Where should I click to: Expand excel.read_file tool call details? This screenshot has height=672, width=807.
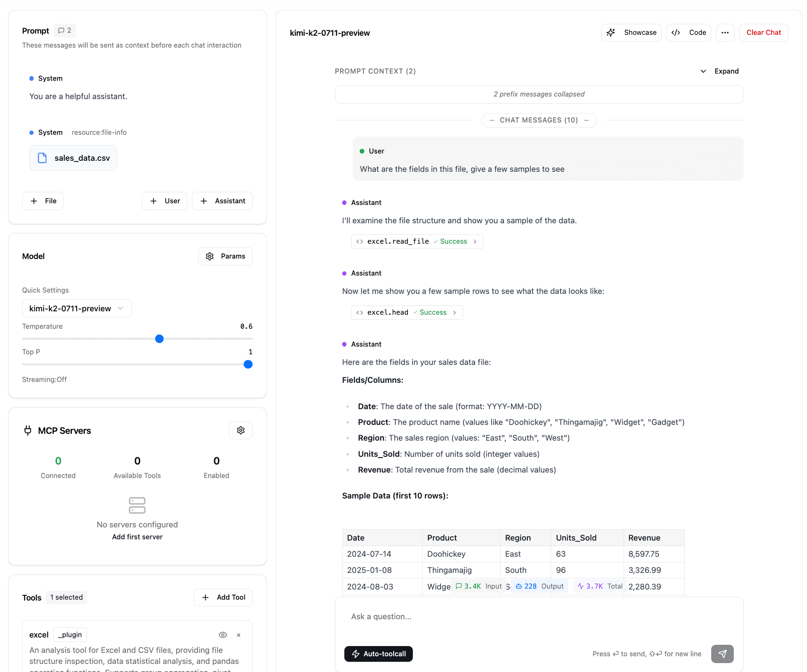[417, 242]
